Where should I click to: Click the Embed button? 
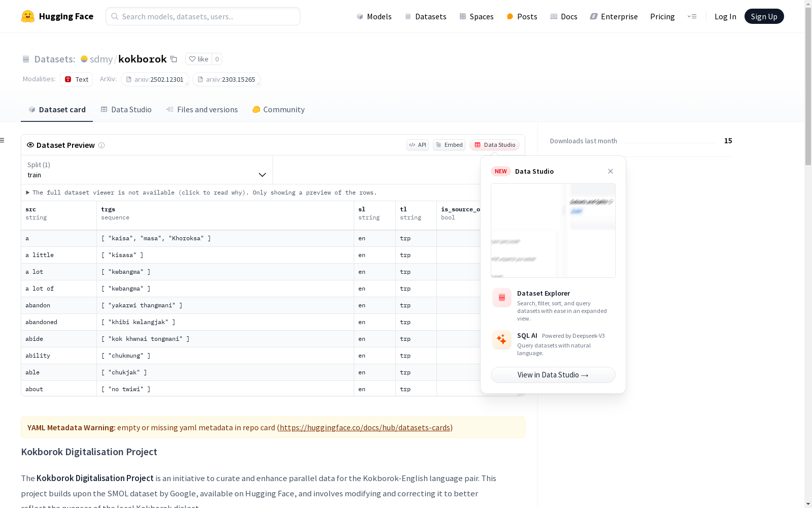point(449,145)
